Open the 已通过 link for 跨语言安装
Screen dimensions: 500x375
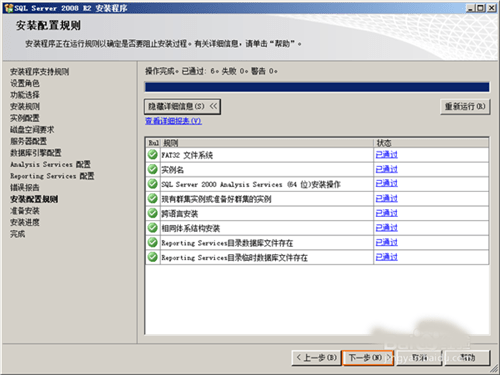(387, 213)
